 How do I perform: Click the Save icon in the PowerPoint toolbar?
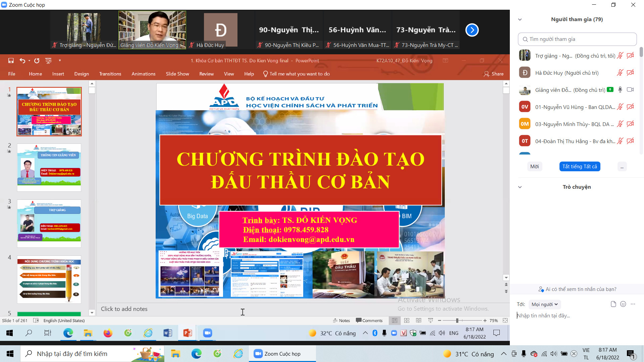(11, 61)
